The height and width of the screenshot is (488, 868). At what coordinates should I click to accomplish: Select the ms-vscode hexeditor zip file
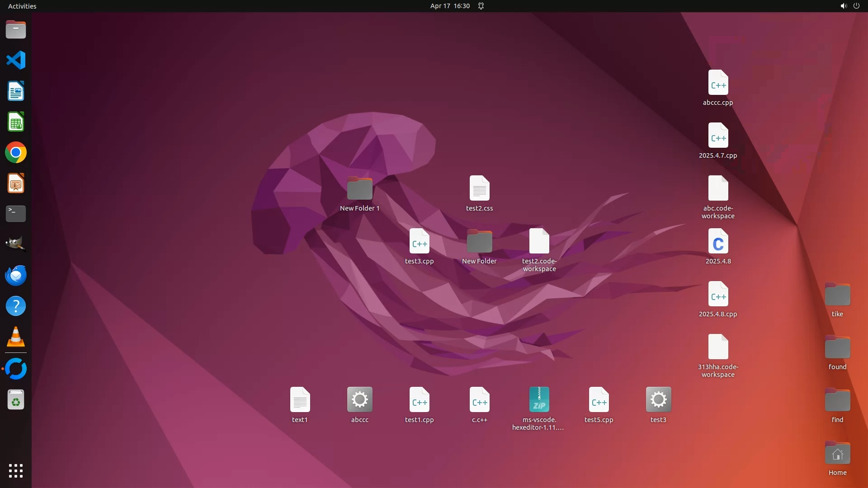click(x=539, y=400)
